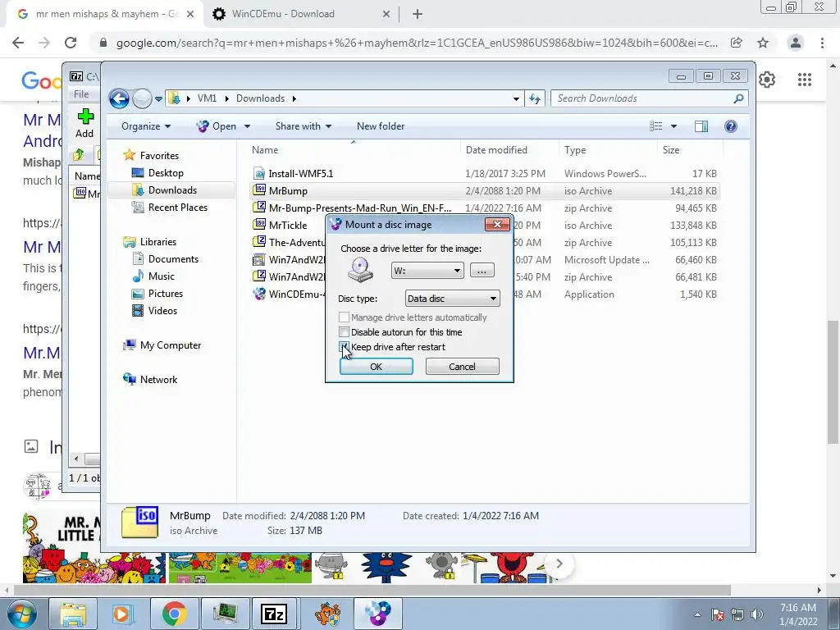Viewport: 840px width, 630px height.
Task: Open Pictures library in the navigation pane
Action: coord(166,294)
